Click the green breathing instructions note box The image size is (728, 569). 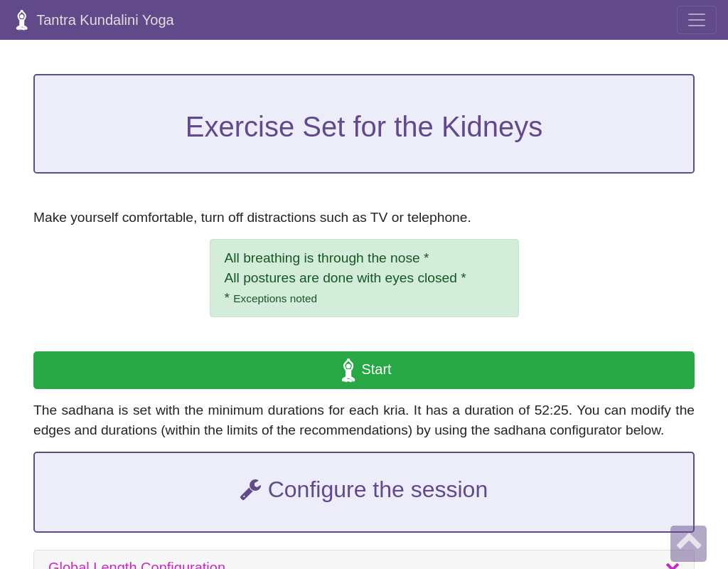click(364, 278)
